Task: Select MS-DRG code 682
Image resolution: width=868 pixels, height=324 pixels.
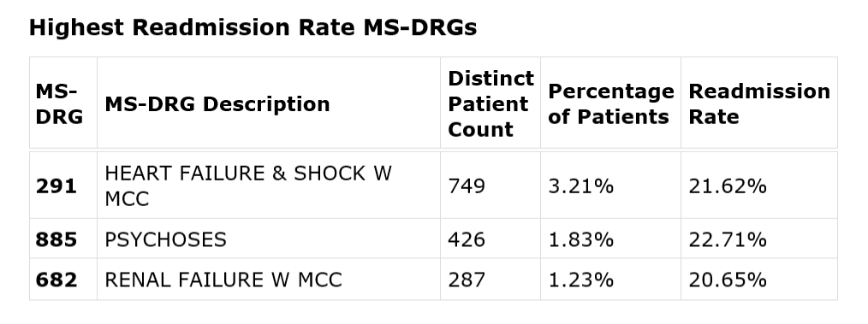Action: click(56, 280)
